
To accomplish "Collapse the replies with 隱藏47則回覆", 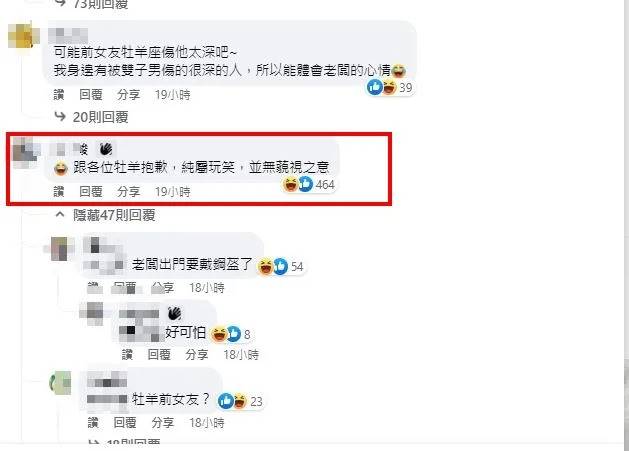I will (114, 215).
